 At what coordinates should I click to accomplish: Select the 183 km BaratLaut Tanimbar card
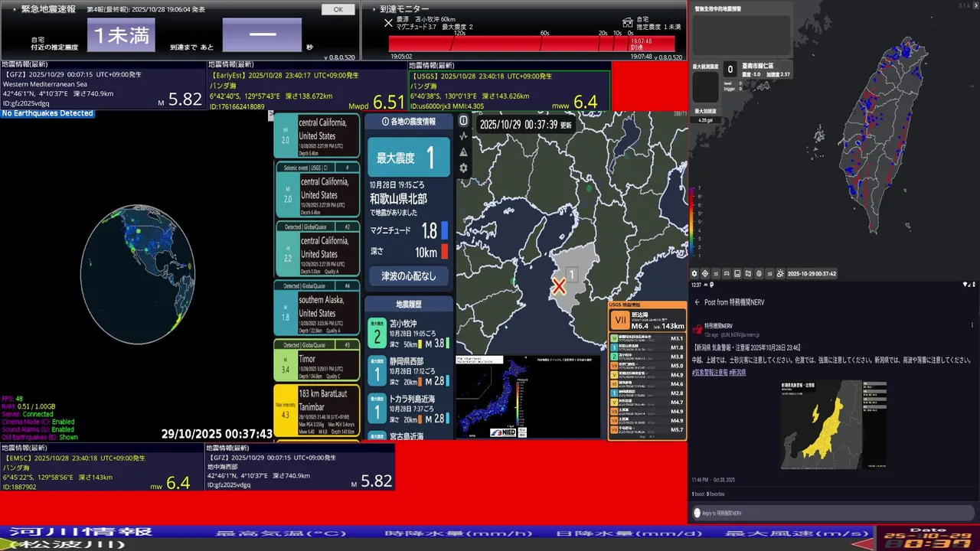tap(316, 410)
